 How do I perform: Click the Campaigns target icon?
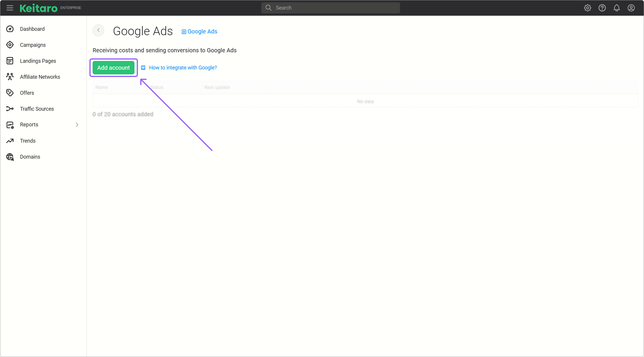(x=10, y=45)
